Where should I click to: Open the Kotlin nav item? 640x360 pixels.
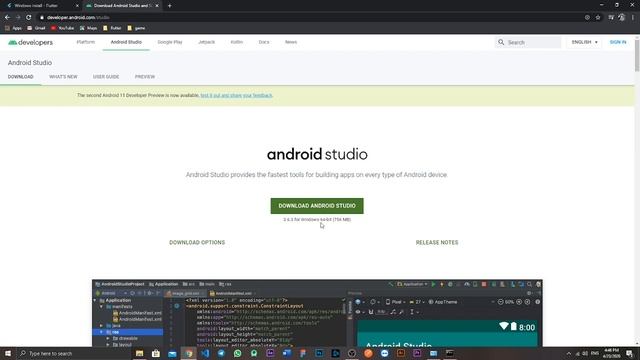pos(237,42)
